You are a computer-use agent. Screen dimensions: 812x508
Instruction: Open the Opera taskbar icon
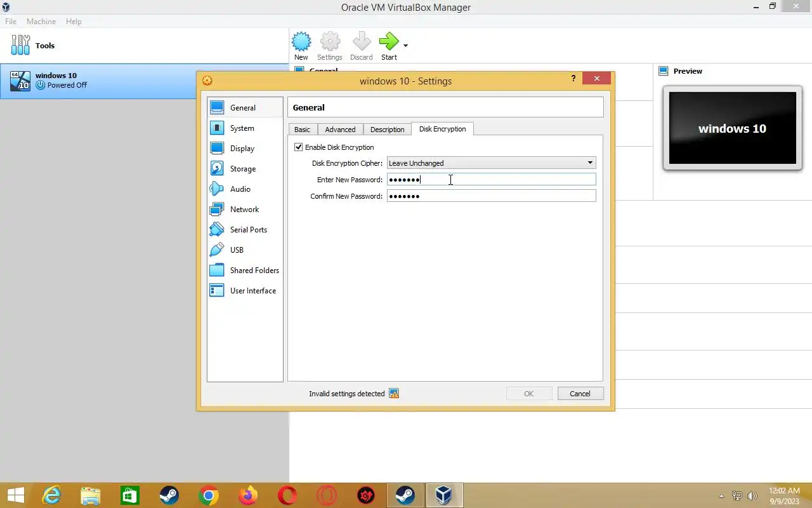[x=287, y=495]
